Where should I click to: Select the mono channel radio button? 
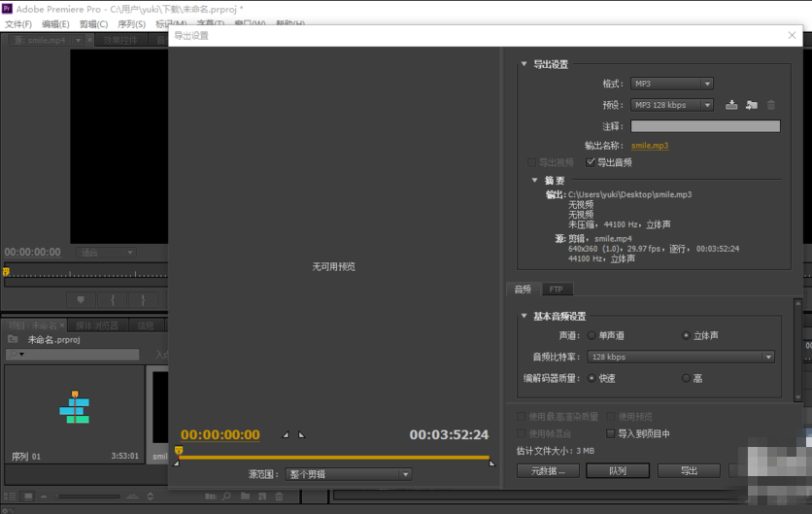[x=592, y=336]
